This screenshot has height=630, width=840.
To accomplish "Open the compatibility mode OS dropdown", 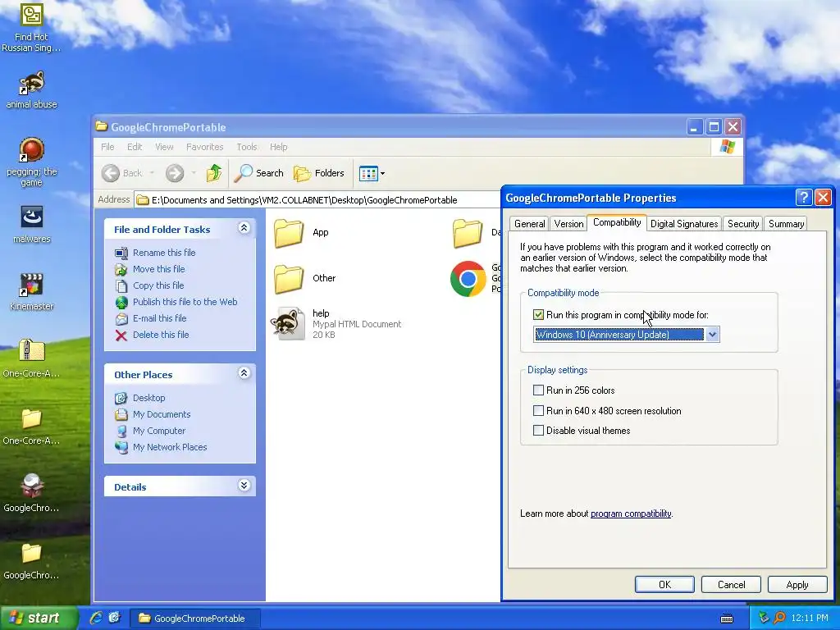I will click(712, 335).
